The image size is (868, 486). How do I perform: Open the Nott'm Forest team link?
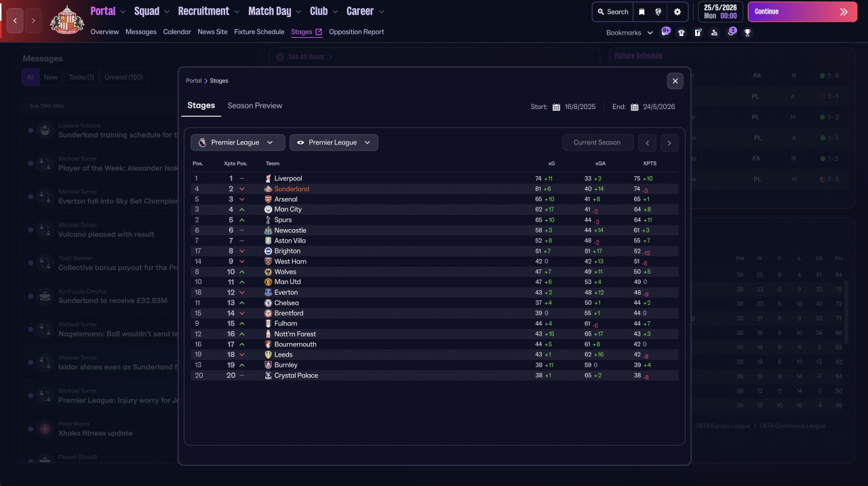coord(295,334)
